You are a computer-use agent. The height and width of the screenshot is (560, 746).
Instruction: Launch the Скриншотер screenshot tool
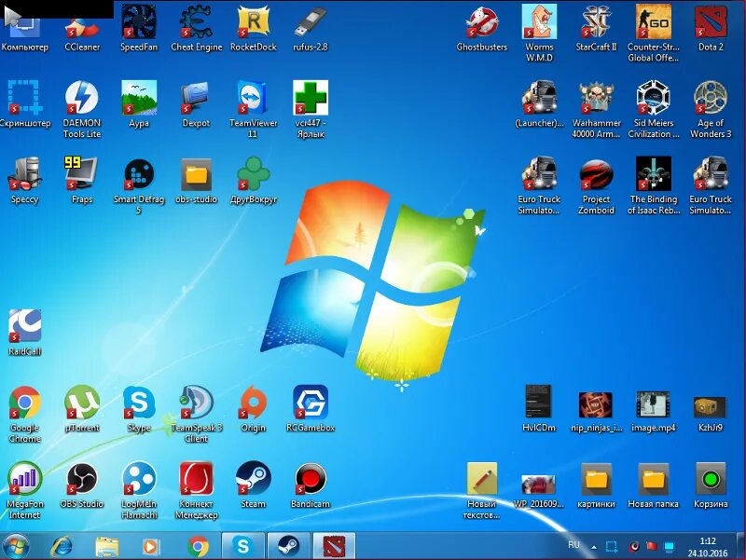(25, 103)
